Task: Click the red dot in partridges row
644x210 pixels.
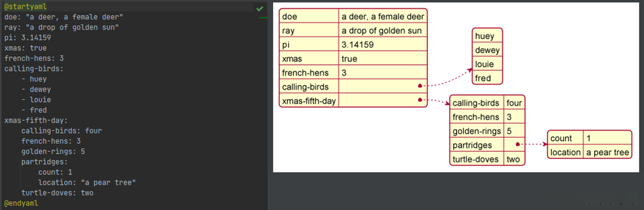Action: [x=517, y=145]
